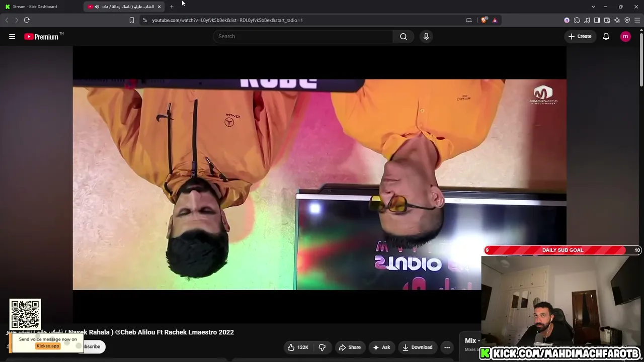
Task: Like the video with 132K likes
Action: coord(298,347)
